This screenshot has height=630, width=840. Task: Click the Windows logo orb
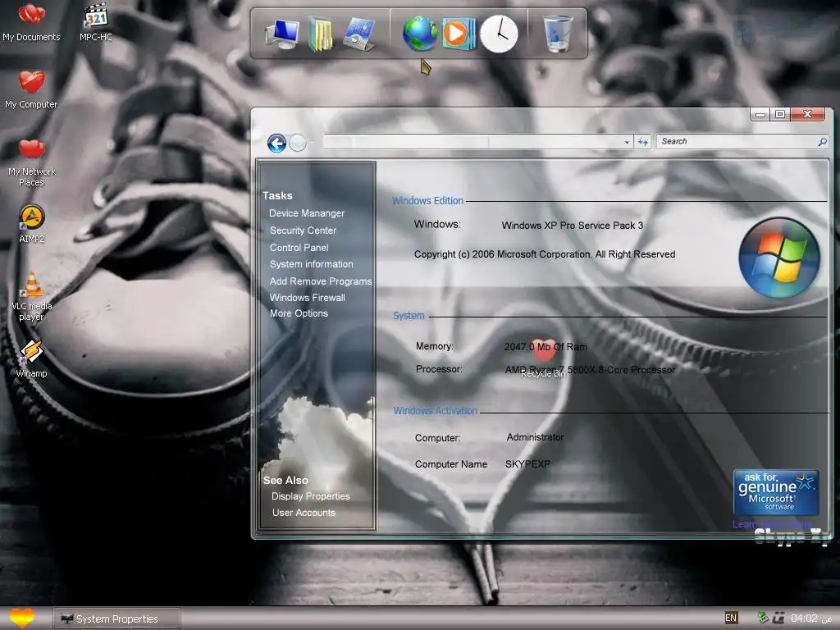pos(779,257)
